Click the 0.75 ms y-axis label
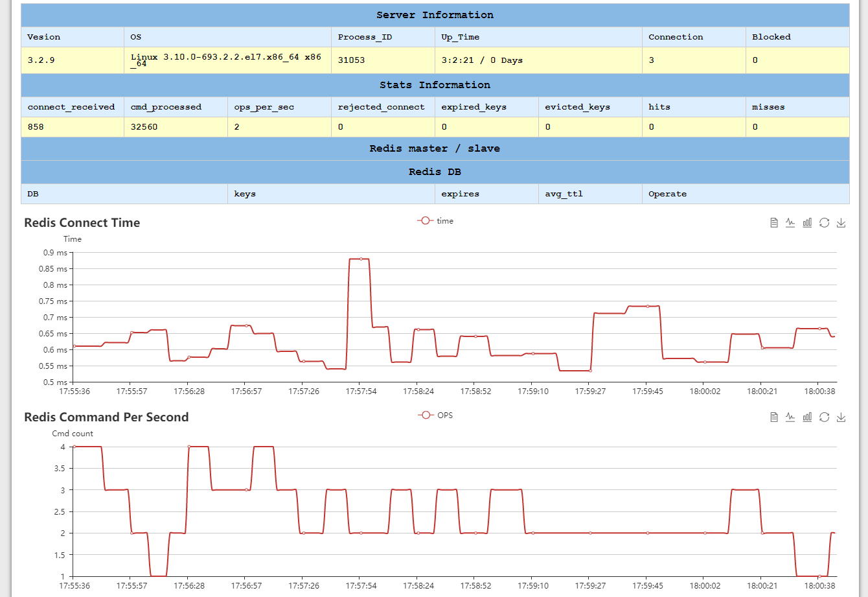Image resolution: width=868 pixels, height=597 pixels. (53, 301)
